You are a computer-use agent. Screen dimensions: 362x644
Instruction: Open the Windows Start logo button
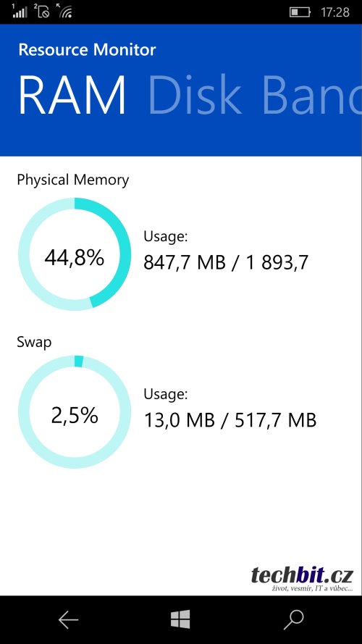180,619
